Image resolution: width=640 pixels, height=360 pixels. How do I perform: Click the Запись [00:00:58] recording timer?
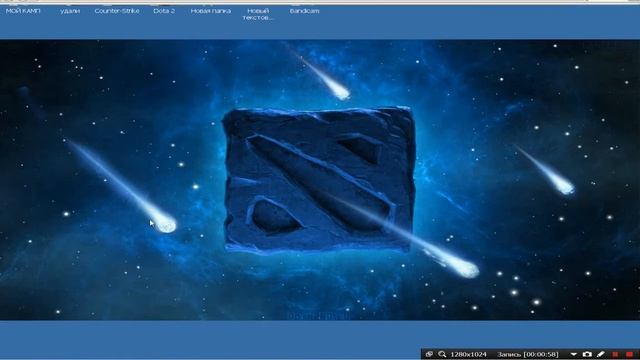(x=528, y=354)
